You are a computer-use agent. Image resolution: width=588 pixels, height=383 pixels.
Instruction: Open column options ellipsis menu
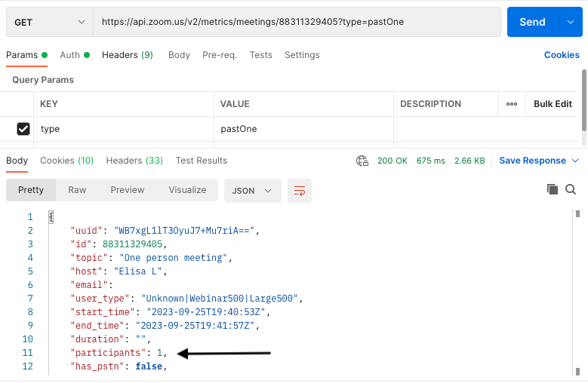click(x=512, y=104)
